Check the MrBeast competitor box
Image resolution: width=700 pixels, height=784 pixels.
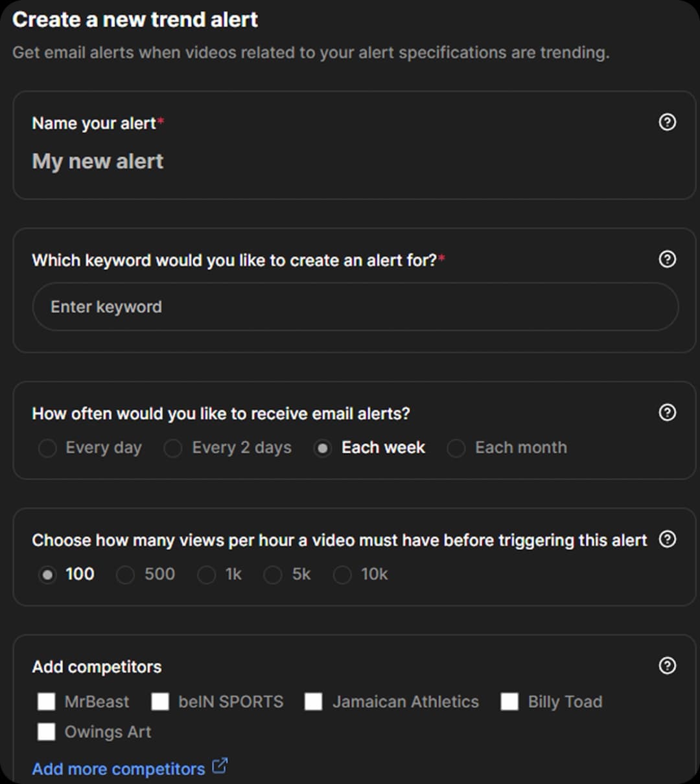[47, 702]
